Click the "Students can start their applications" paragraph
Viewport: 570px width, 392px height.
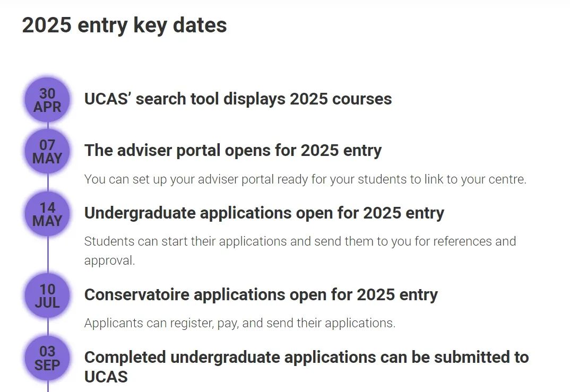[x=300, y=241]
